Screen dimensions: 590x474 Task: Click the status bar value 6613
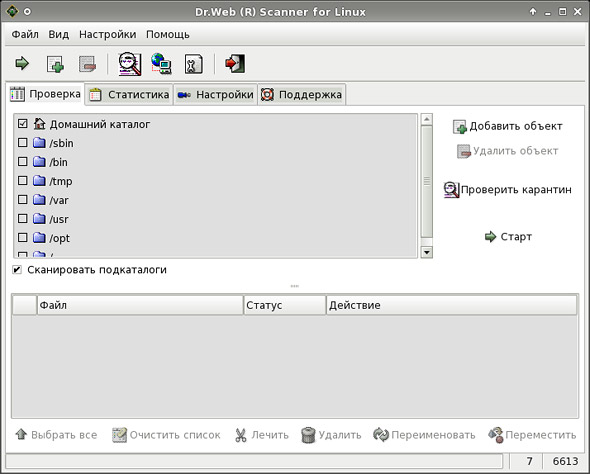click(x=565, y=461)
